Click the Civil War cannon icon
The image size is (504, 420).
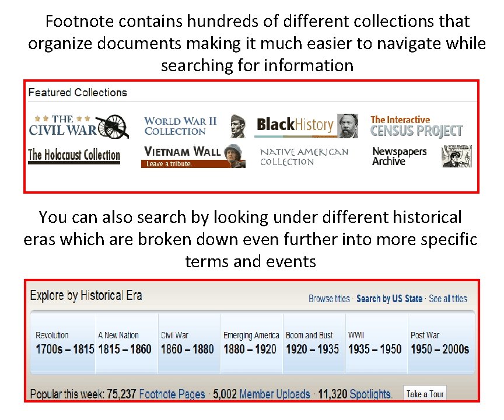tap(113, 127)
